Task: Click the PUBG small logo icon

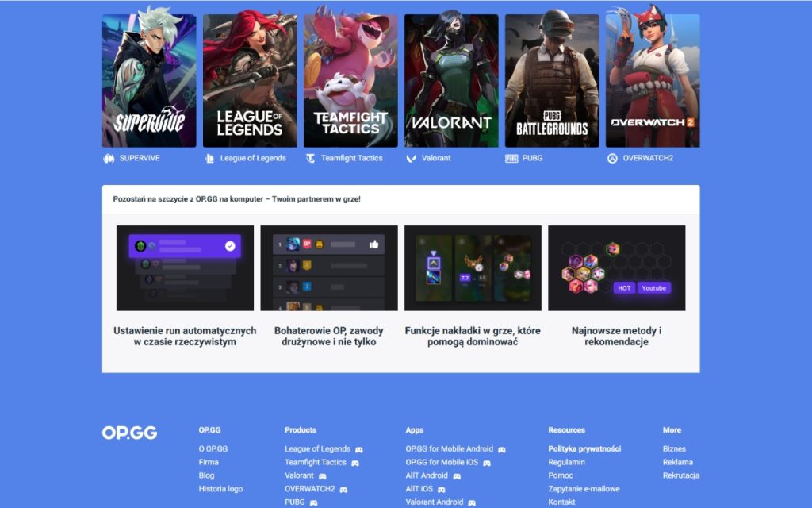Action: tap(511, 158)
